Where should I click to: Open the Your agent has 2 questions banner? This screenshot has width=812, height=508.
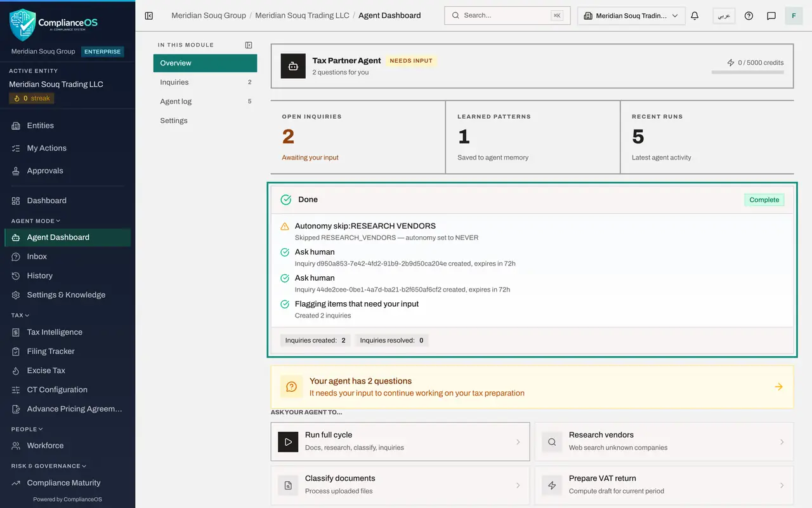[x=532, y=387]
